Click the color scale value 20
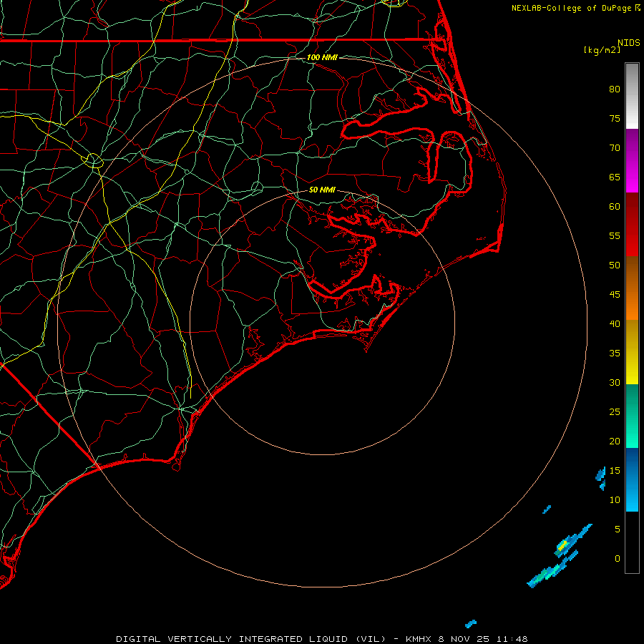The height and width of the screenshot is (644, 644). click(x=615, y=441)
